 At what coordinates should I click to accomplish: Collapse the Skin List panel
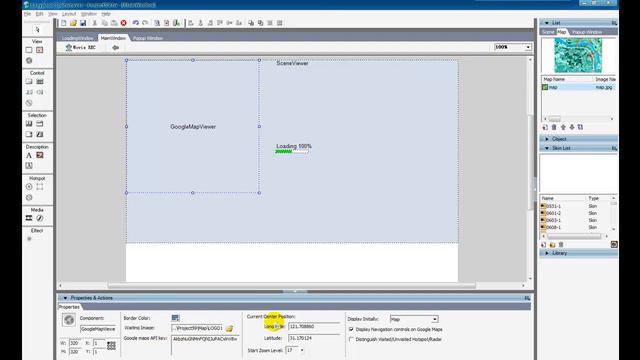tap(547, 148)
